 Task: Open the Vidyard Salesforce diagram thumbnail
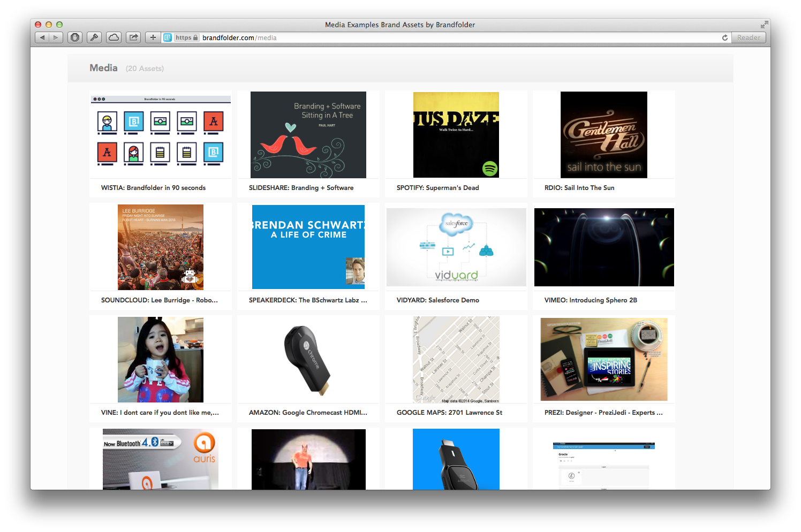click(456, 247)
